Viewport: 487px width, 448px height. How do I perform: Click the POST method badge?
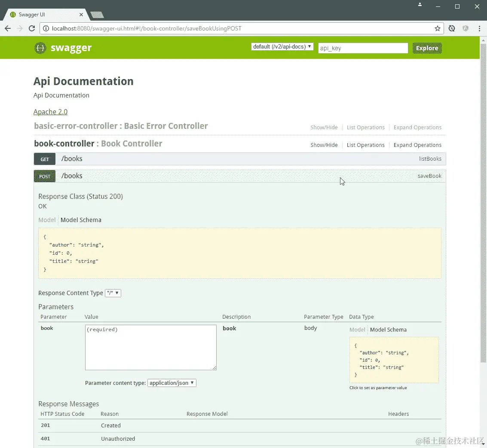pyautogui.click(x=45, y=176)
